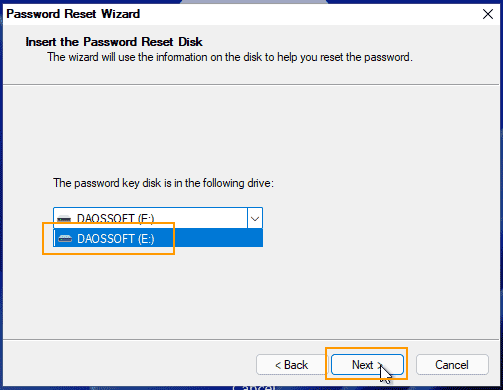
Task: Click the Next button in the wizard
Action: (367, 365)
